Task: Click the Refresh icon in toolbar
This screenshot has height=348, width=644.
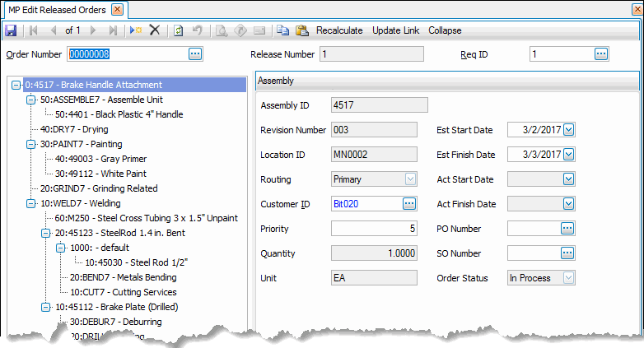Action: pyautogui.click(x=179, y=30)
